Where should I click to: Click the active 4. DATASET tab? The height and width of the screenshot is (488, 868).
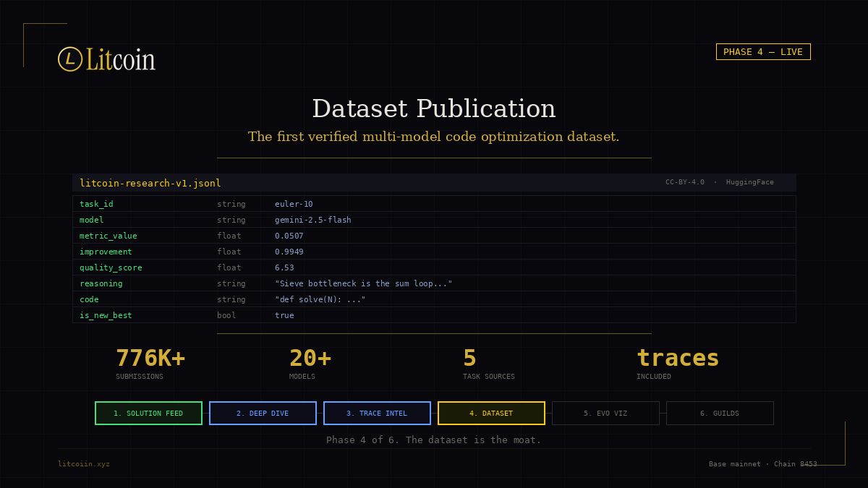(491, 414)
